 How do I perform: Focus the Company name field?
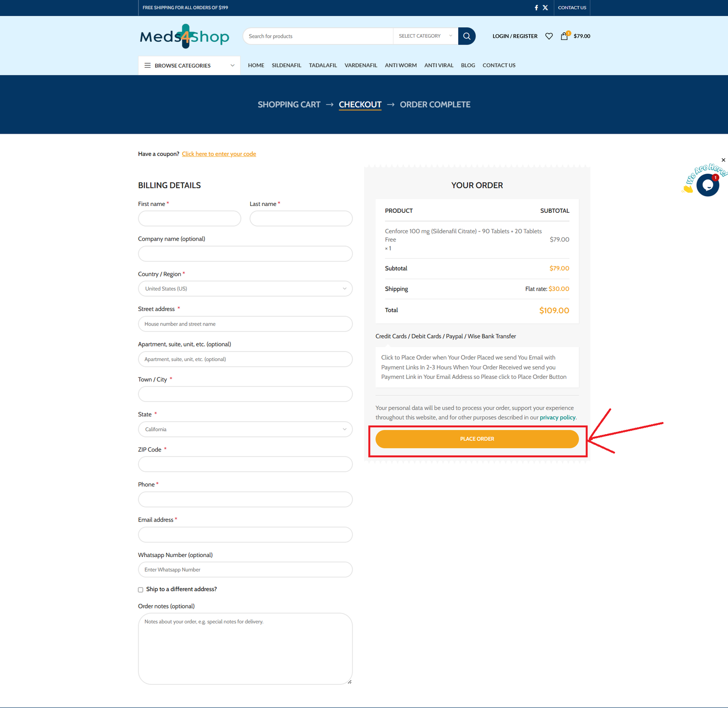pos(245,254)
